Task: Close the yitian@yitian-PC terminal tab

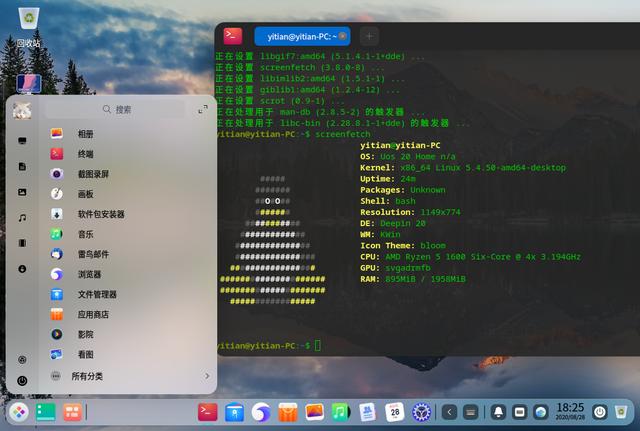Action: point(342,36)
